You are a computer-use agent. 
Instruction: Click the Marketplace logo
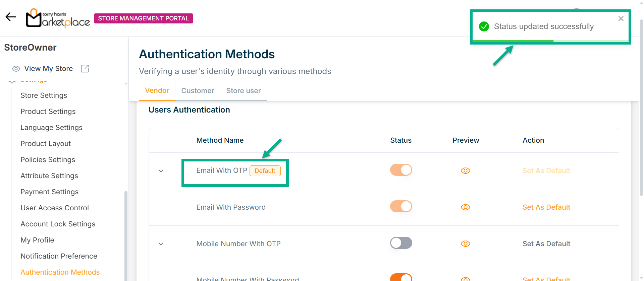click(58, 18)
